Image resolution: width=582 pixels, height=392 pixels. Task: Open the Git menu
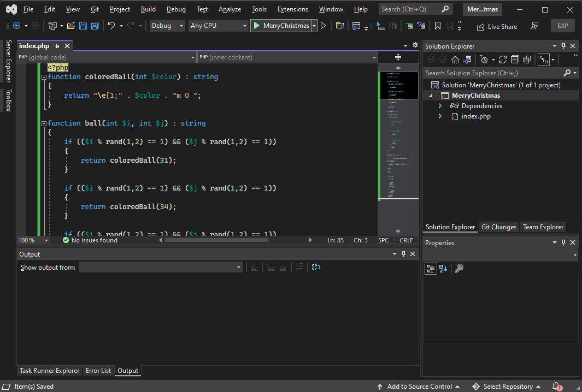tap(95, 9)
